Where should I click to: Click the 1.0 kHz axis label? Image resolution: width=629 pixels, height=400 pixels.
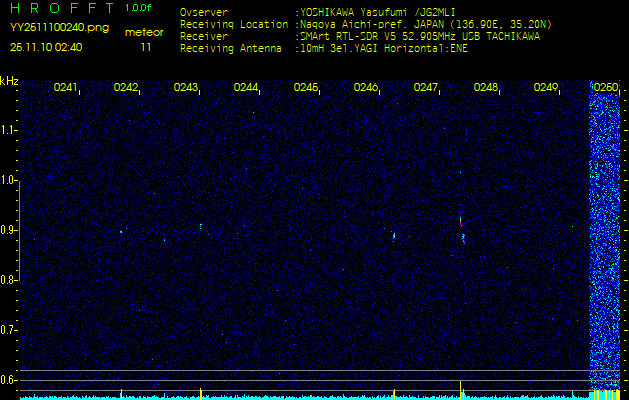coord(10,180)
